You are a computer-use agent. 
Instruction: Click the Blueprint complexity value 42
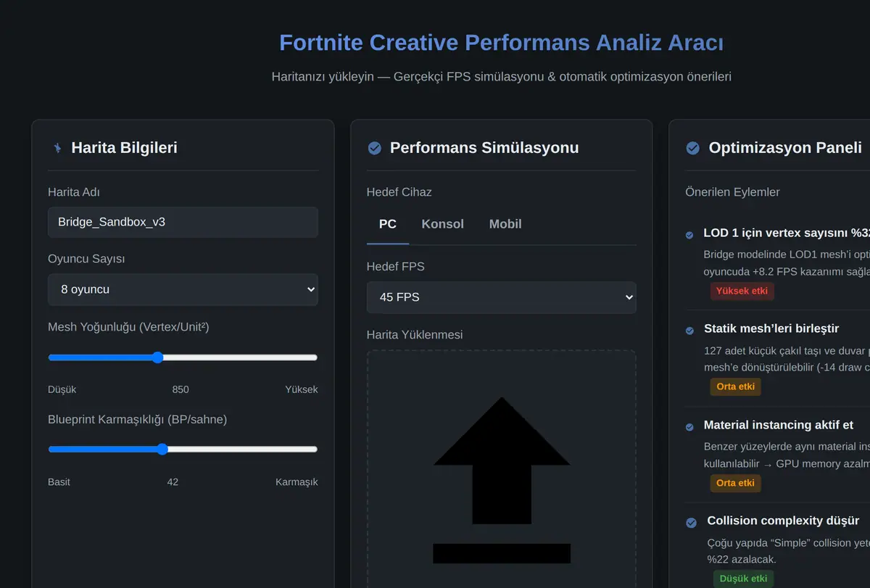173,481
